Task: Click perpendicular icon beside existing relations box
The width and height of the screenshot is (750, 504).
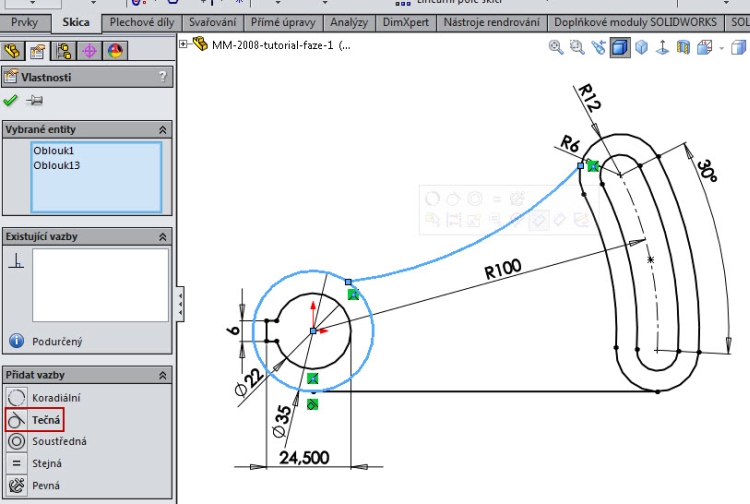Action: coord(16,261)
